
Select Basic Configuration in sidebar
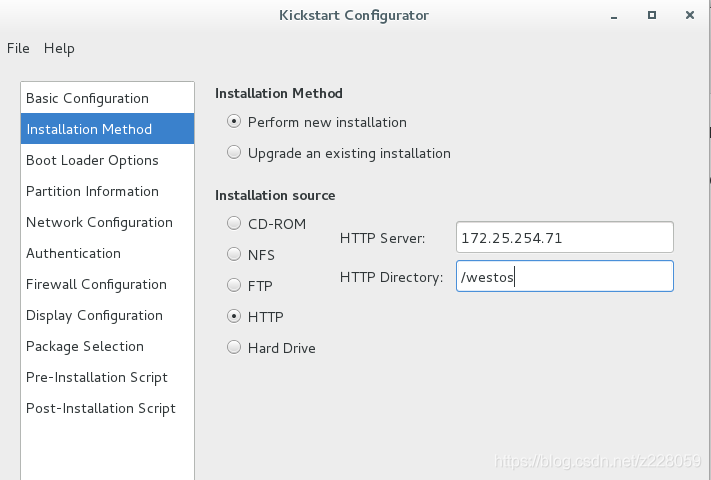click(x=87, y=98)
